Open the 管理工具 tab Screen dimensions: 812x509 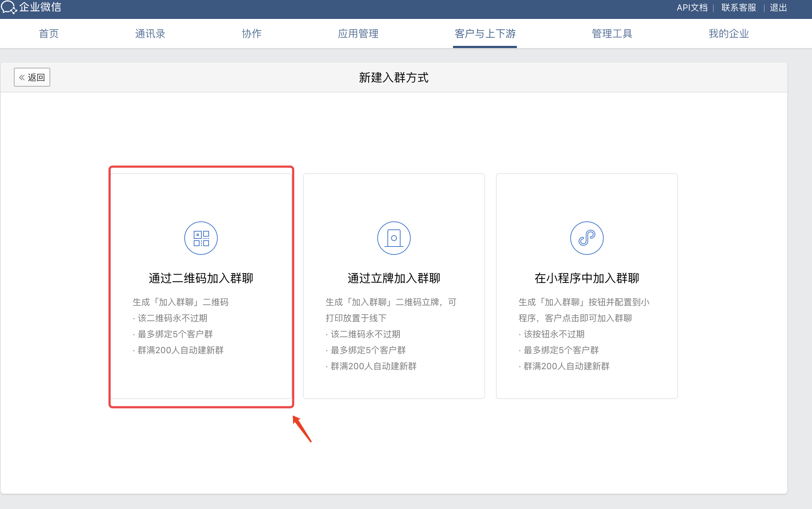612,34
